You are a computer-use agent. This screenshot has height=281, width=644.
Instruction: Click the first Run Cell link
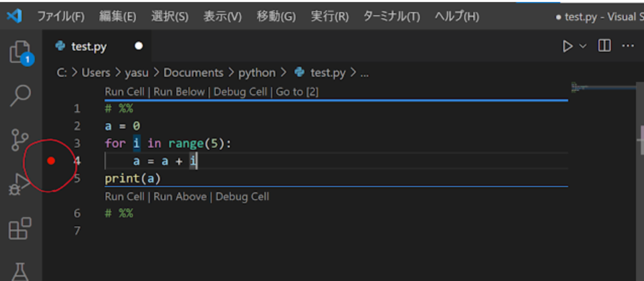click(125, 92)
